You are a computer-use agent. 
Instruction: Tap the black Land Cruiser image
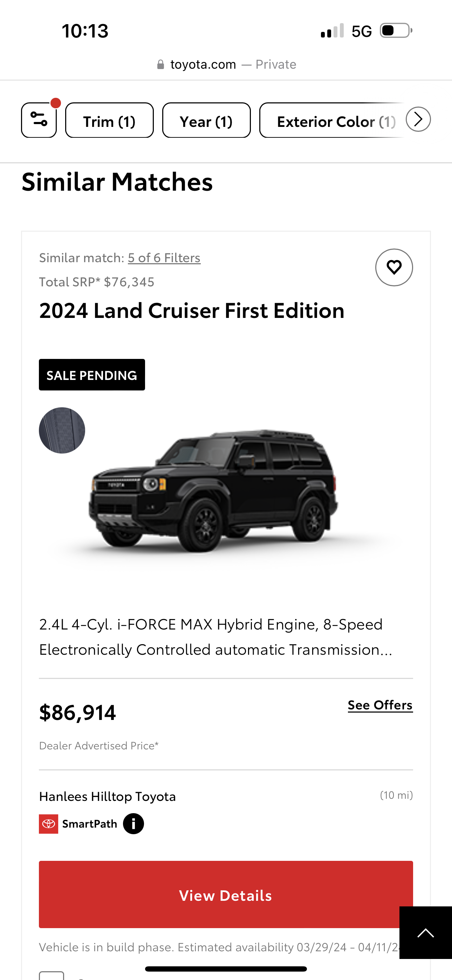(x=213, y=491)
